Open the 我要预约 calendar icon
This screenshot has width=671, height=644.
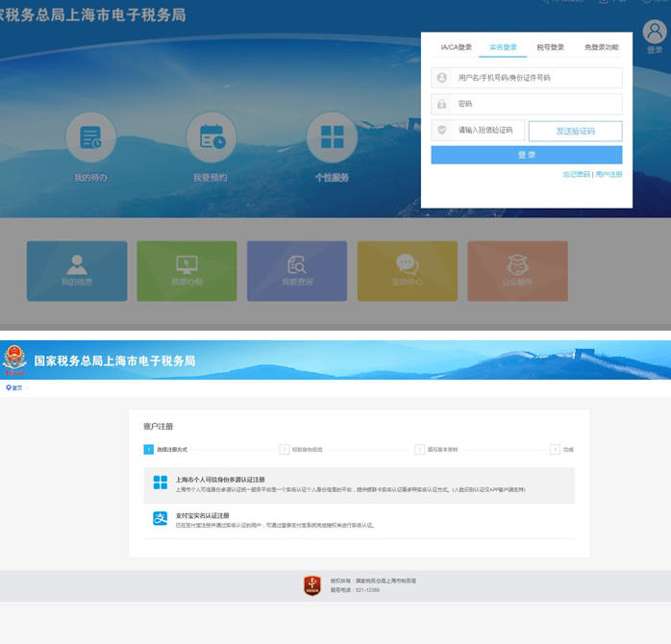211,137
